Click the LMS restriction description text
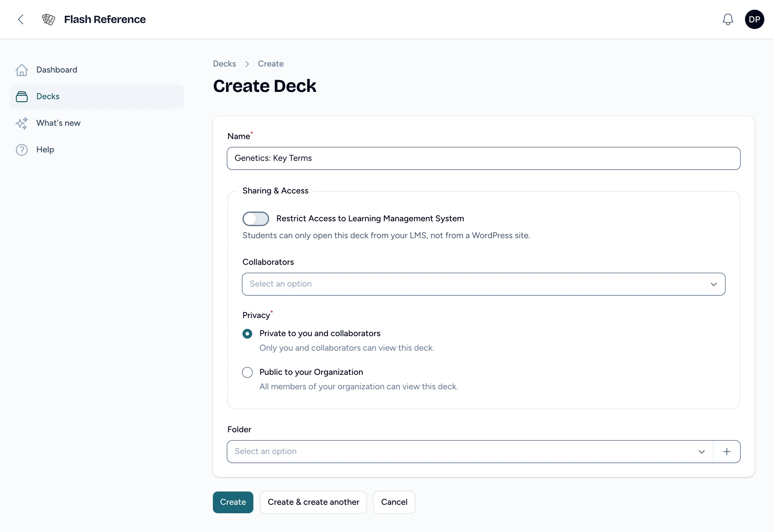Screen dimensions: 774x532 pyautogui.click(x=386, y=236)
